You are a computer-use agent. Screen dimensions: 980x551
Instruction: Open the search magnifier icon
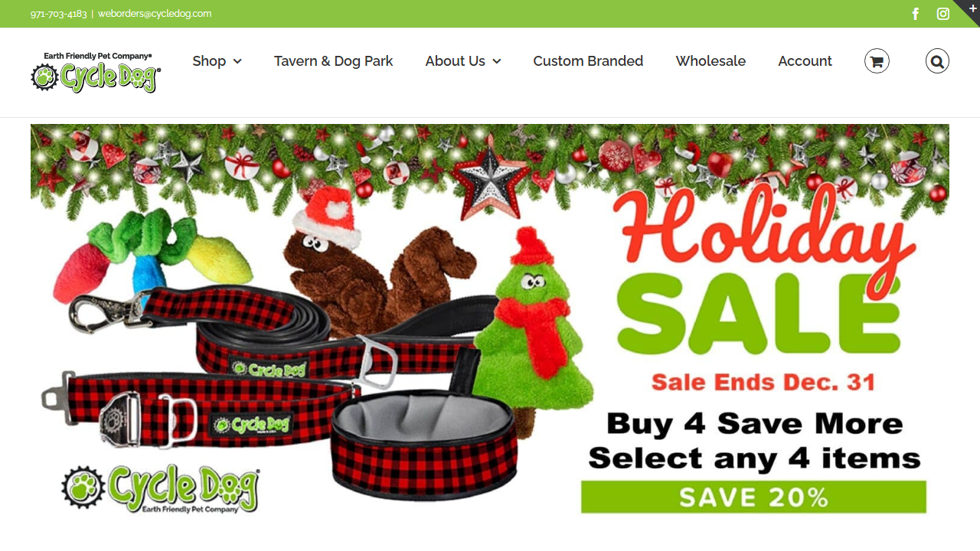[937, 60]
